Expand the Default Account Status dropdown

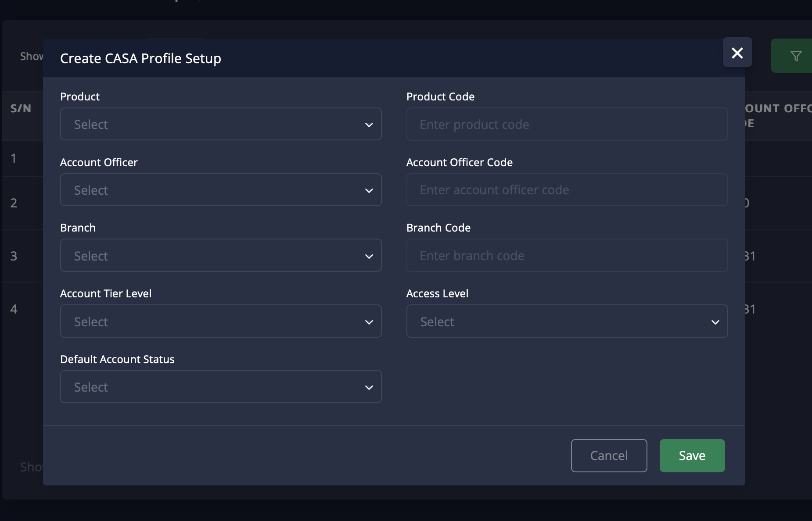pos(220,387)
